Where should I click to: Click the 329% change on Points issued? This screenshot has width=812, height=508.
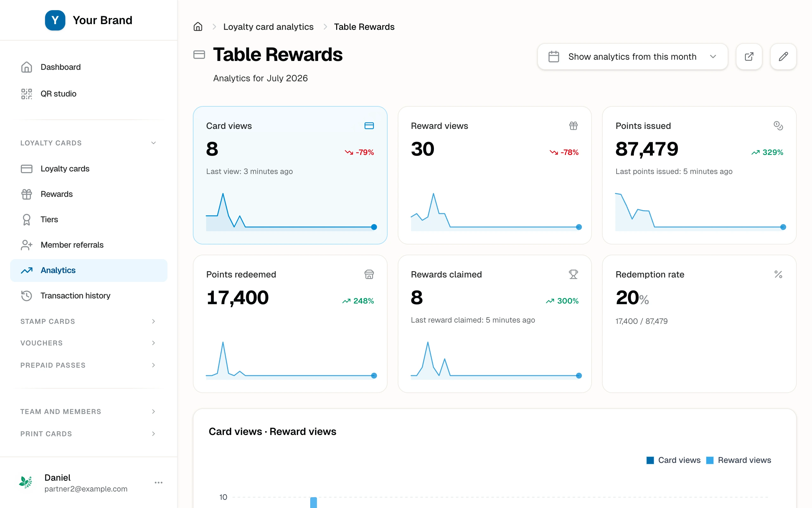(767, 152)
